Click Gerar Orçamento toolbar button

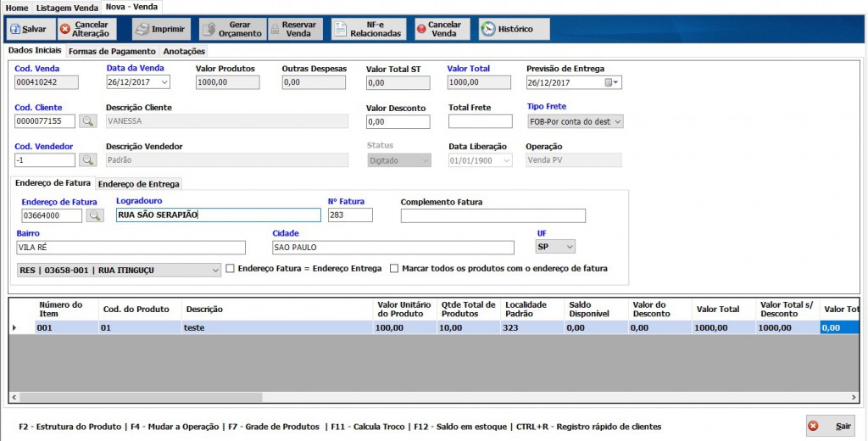pyautogui.click(x=232, y=29)
